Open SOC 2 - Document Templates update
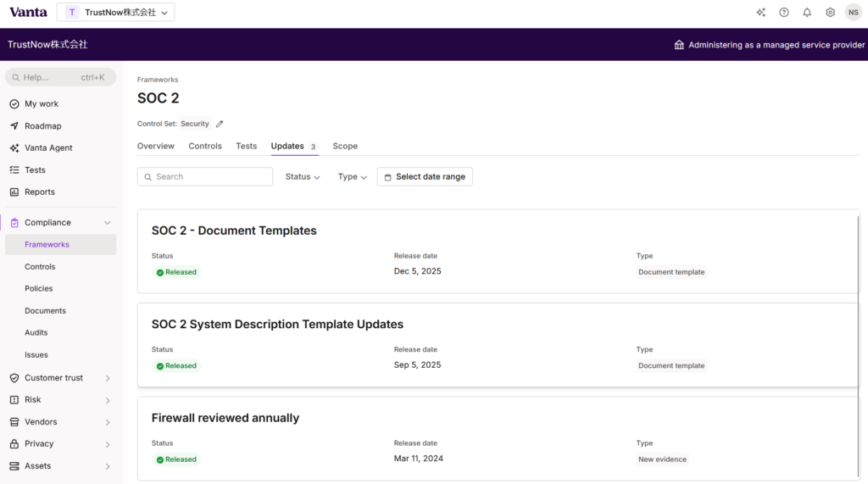 pos(234,231)
